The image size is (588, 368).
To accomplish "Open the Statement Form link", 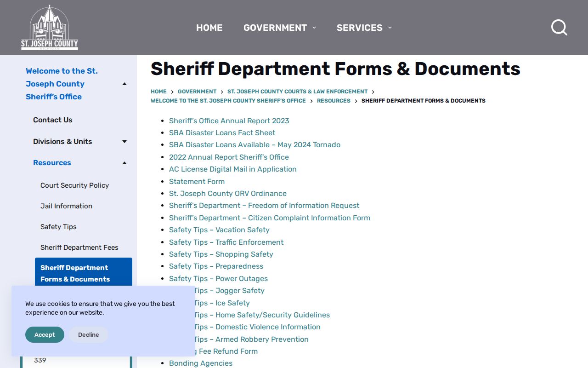I will [x=197, y=182].
